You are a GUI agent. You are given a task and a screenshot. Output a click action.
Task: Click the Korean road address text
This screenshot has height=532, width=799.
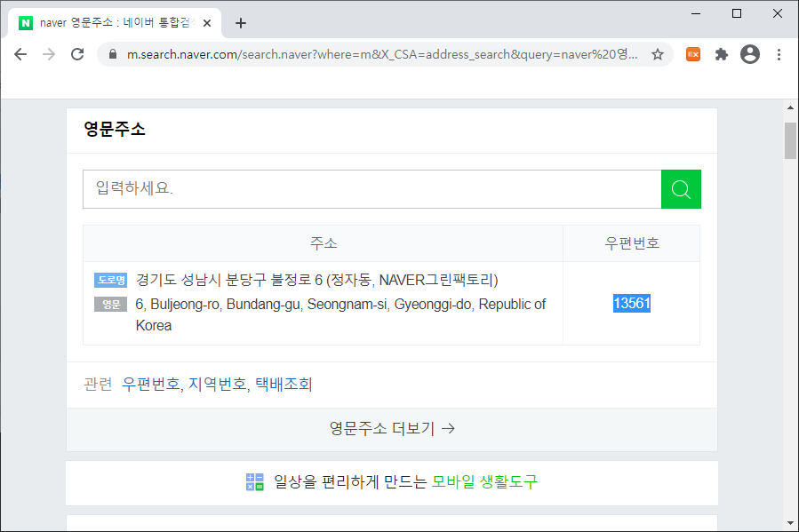coord(317,280)
